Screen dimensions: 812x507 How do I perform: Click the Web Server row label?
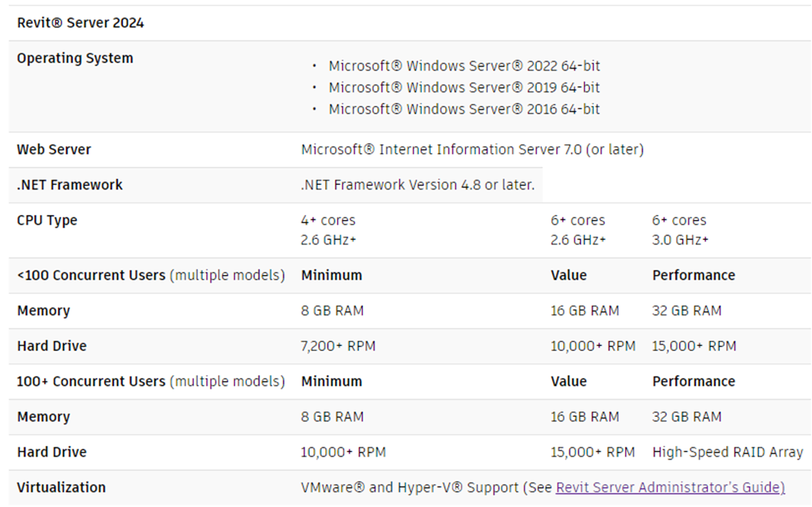click(54, 149)
